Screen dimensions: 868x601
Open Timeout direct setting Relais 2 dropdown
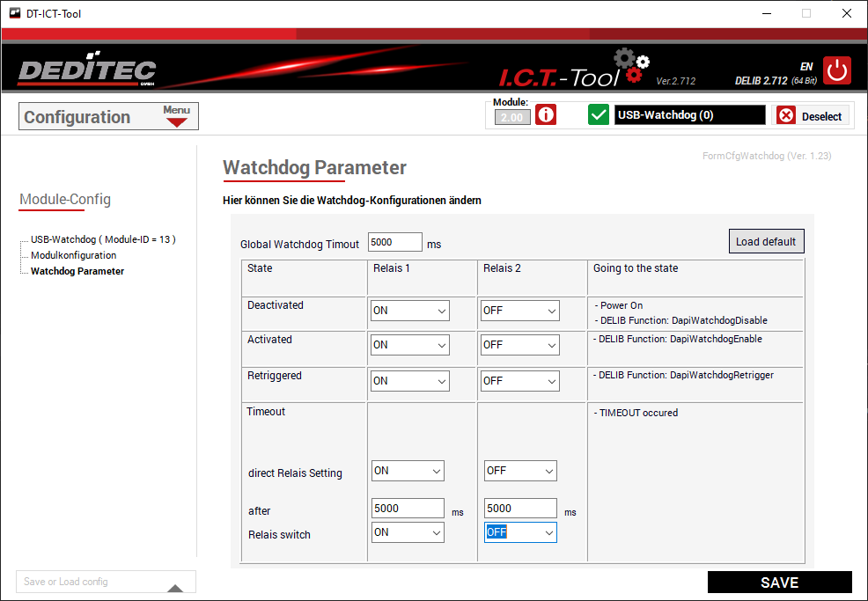coord(520,471)
